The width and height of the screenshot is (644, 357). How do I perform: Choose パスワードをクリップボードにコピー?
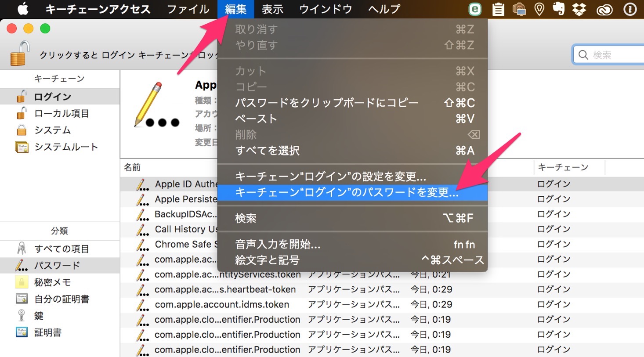352,103
